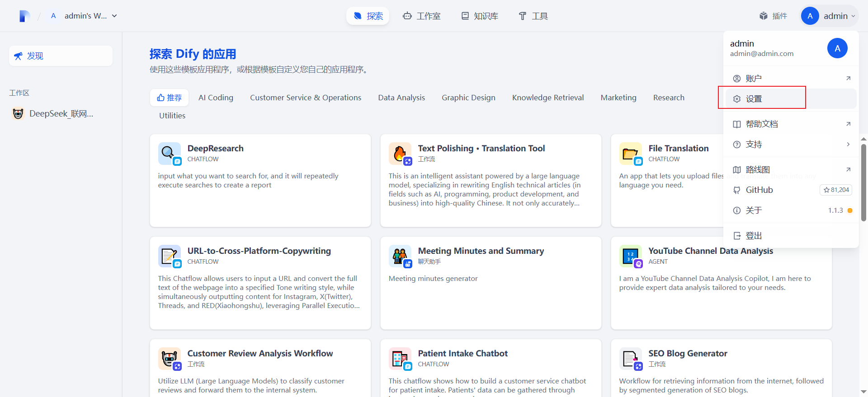Switch to the 知识库 knowledge tab
The image size is (868, 397).
pyautogui.click(x=480, y=16)
